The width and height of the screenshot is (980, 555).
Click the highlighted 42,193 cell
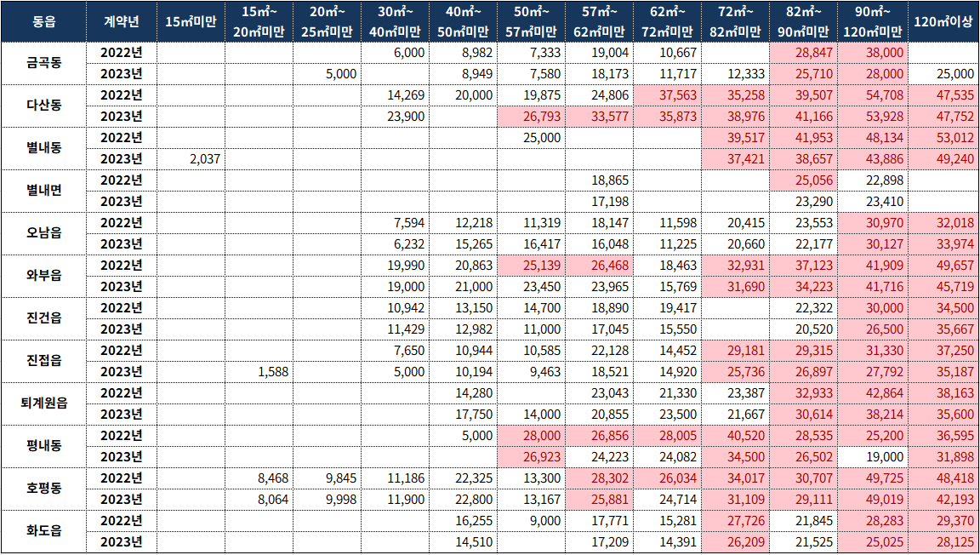click(943, 500)
